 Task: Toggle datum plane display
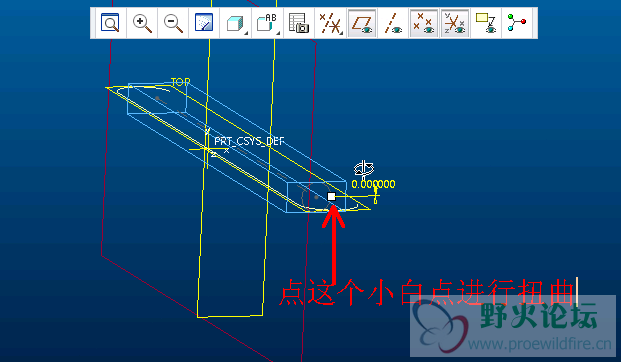click(x=362, y=23)
